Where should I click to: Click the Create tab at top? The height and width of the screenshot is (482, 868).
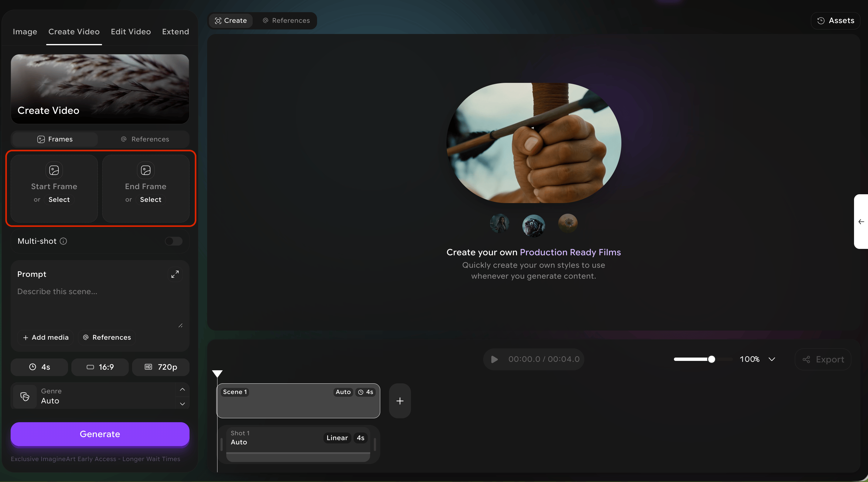point(231,21)
